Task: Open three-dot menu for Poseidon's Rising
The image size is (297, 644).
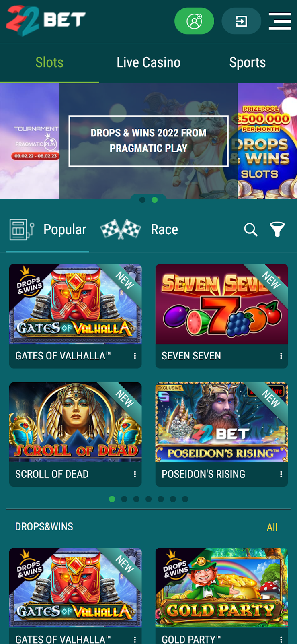Action: click(x=281, y=474)
